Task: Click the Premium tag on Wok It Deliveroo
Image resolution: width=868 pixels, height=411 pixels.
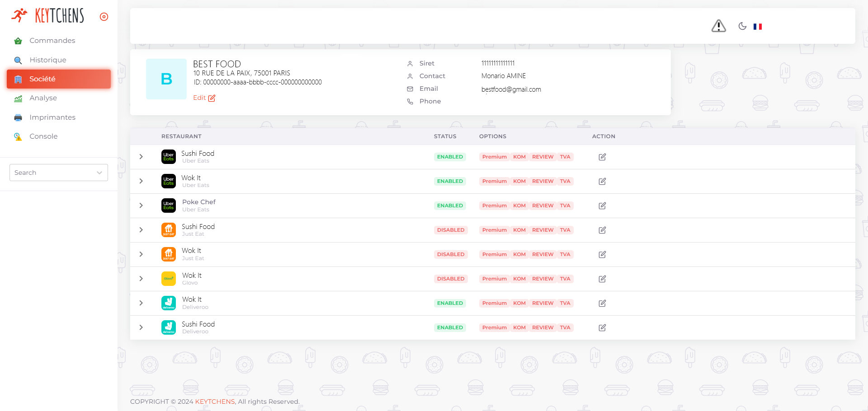Action: pyautogui.click(x=494, y=304)
